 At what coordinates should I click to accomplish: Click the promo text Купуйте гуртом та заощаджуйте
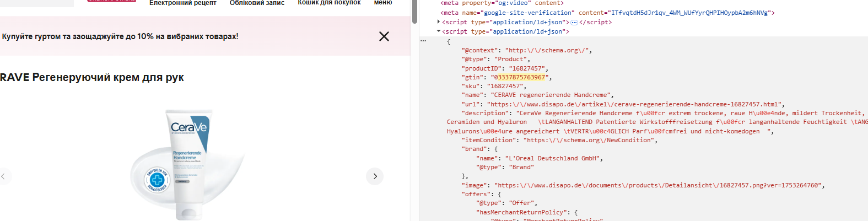click(120, 36)
